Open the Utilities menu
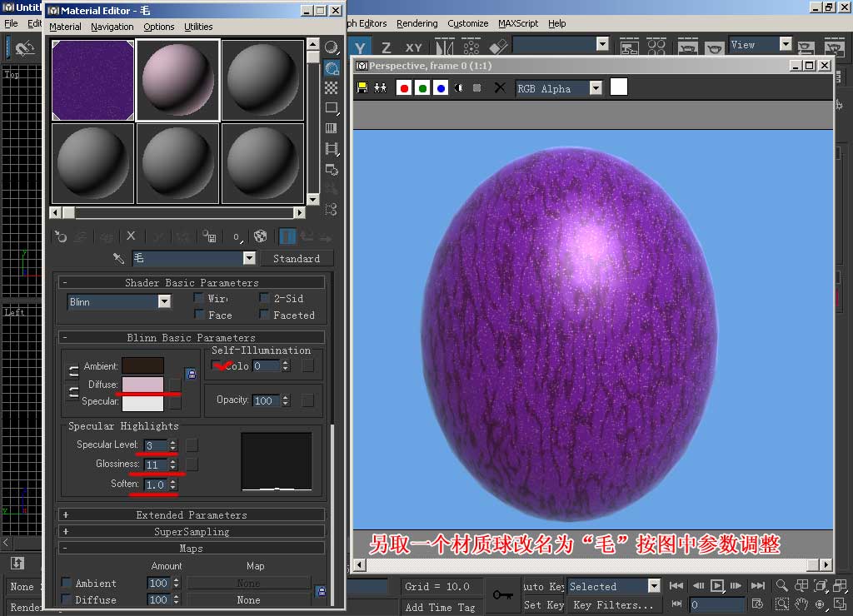The width and height of the screenshot is (853, 616). (x=198, y=27)
